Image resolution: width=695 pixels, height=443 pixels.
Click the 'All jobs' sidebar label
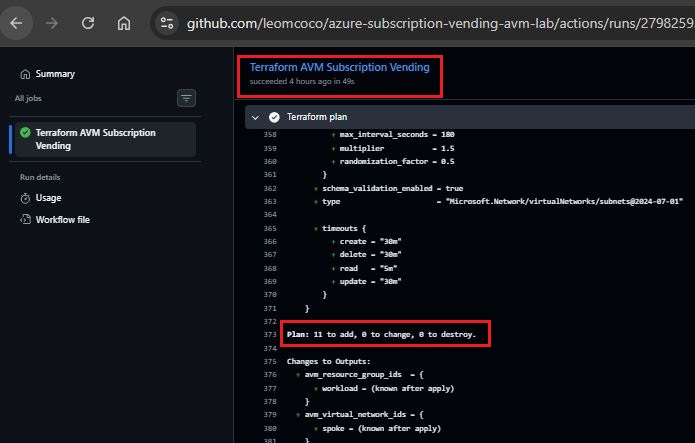point(28,98)
